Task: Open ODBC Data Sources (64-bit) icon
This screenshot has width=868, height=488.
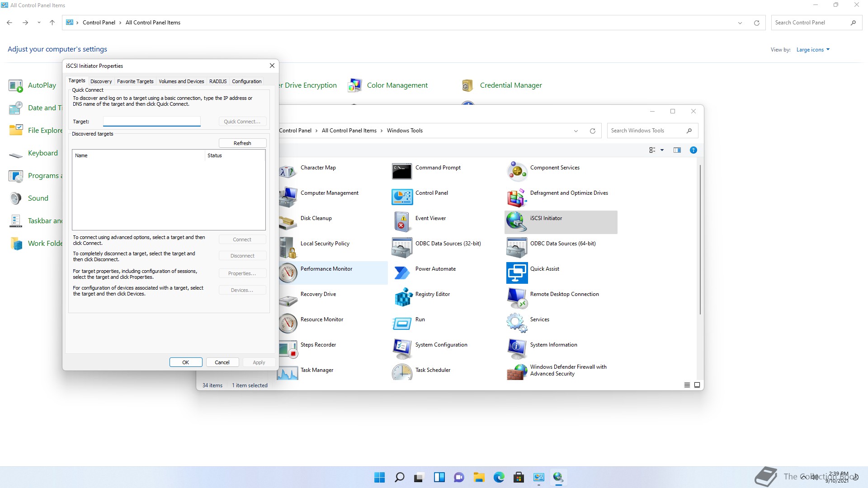Action: pos(517,248)
